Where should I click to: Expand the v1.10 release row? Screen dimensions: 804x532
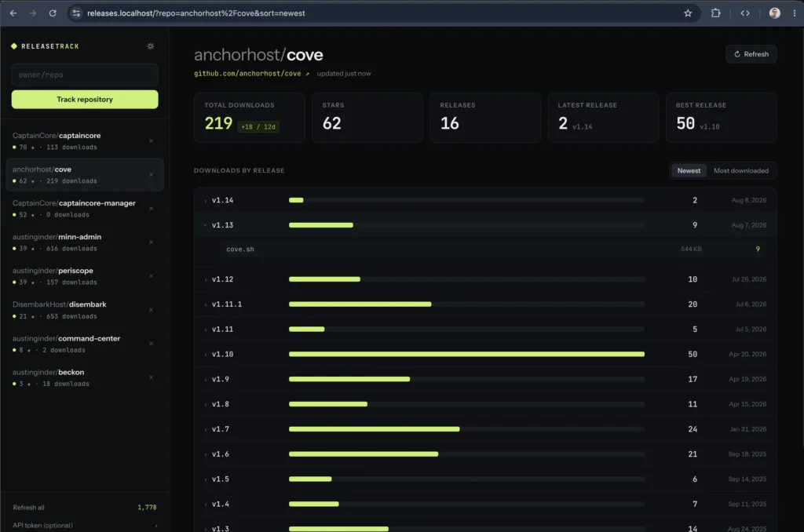click(x=485, y=354)
